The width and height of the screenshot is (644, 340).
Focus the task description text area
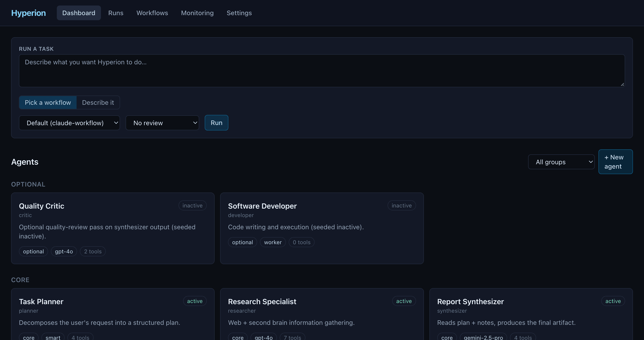coord(322,71)
